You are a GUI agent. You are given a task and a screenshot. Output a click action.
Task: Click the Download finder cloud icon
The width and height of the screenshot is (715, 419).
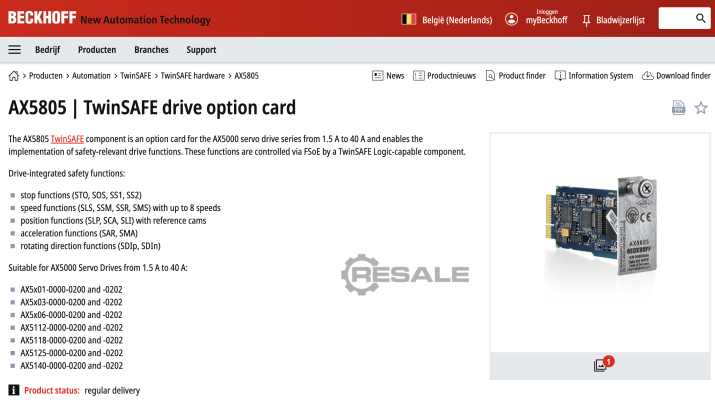[x=648, y=76]
